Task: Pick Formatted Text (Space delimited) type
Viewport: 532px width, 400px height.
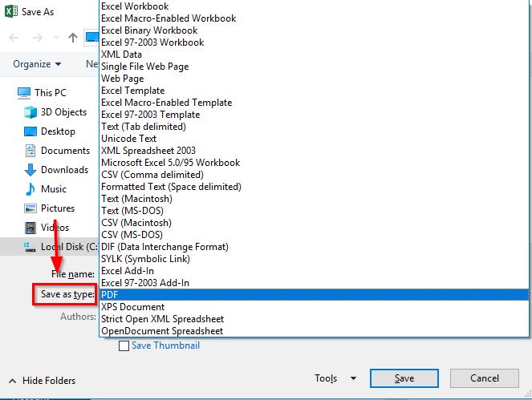Action: pyautogui.click(x=315, y=187)
